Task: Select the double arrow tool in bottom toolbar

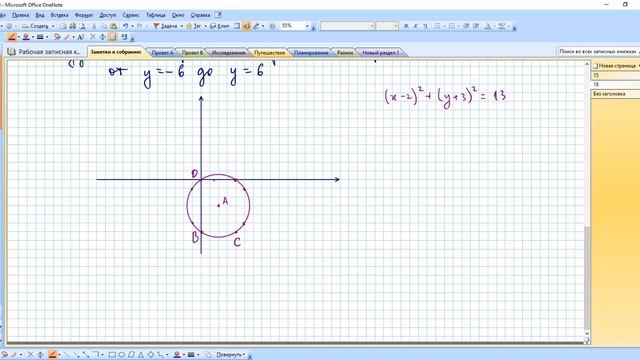Action: click(x=86, y=355)
